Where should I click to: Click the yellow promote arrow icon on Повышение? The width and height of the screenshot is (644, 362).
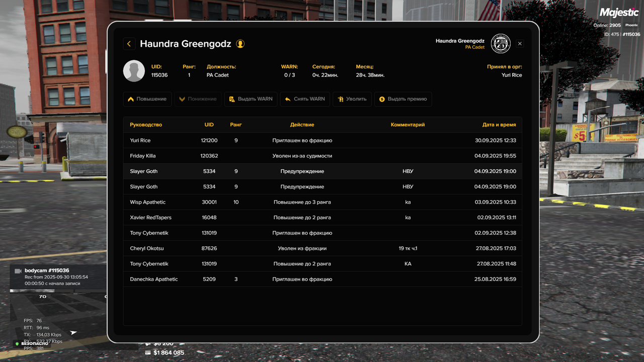pos(130,99)
